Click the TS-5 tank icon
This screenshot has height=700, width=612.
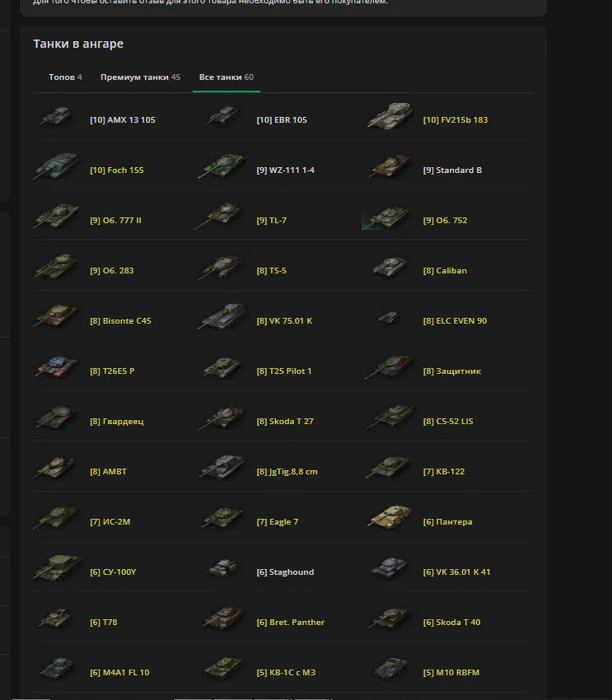[x=222, y=268]
